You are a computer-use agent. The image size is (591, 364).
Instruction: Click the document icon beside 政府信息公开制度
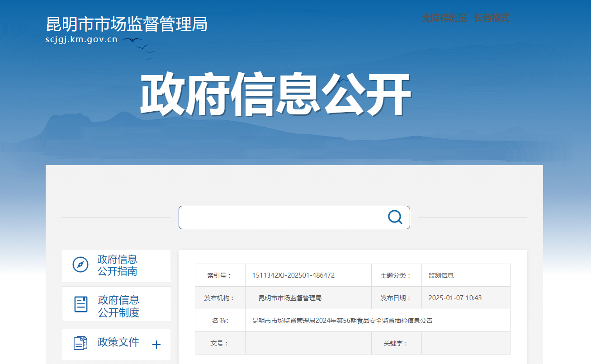[x=81, y=304]
